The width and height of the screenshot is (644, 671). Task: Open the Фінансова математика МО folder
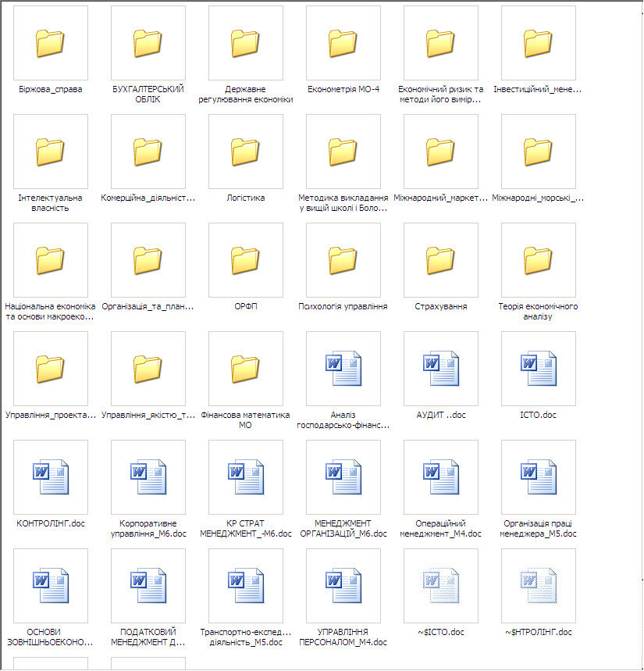pyautogui.click(x=246, y=369)
